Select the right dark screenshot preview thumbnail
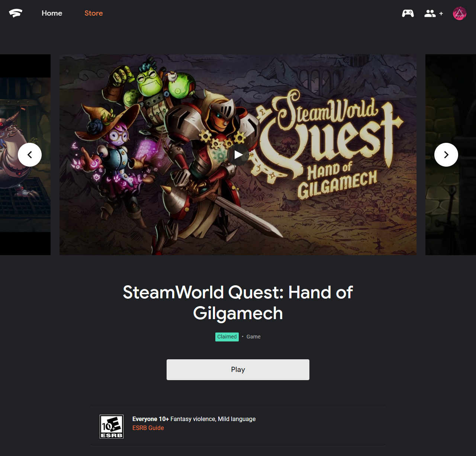Image resolution: width=476 pixels, height=456 pixels. click(451, 155)
